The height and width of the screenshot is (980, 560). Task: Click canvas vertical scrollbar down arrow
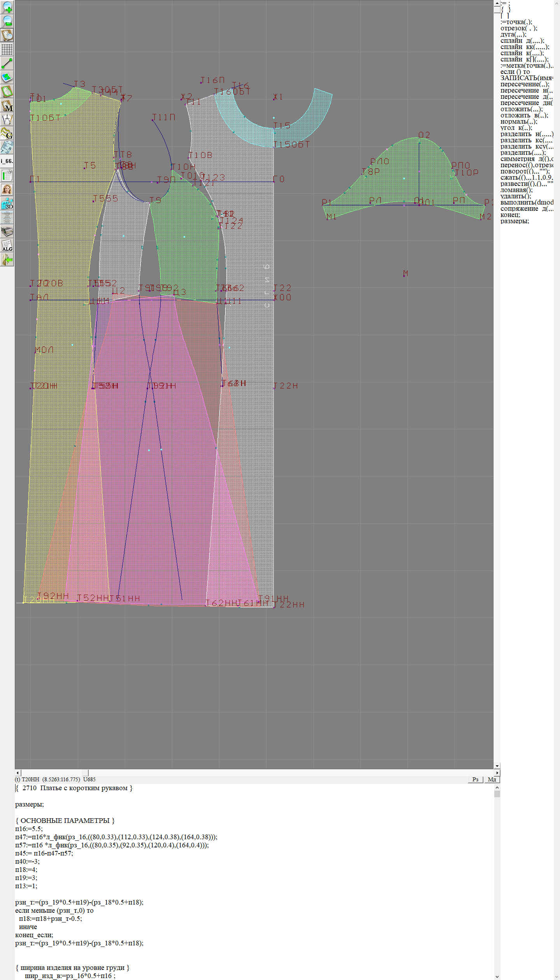pos(497,766)
